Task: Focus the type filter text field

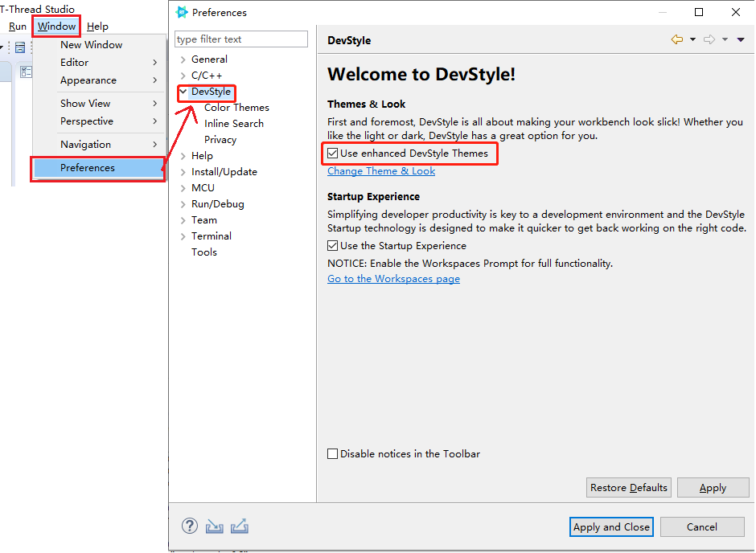Action: [x=241, y=39]
